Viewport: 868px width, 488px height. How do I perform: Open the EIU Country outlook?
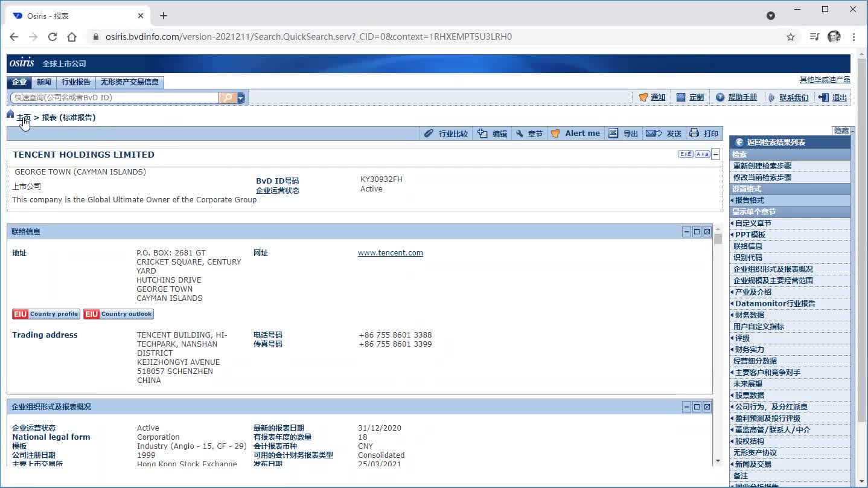[x=118, y=314]
